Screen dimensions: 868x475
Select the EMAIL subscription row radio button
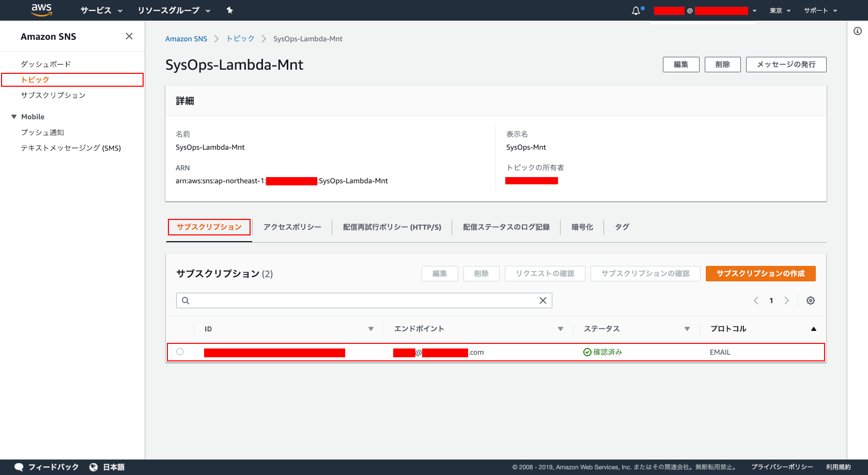pyautogui.click(x=179, y=352)
